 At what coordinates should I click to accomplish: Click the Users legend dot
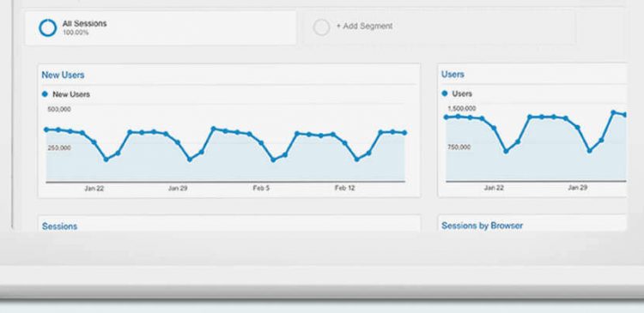tap(445, 93)
